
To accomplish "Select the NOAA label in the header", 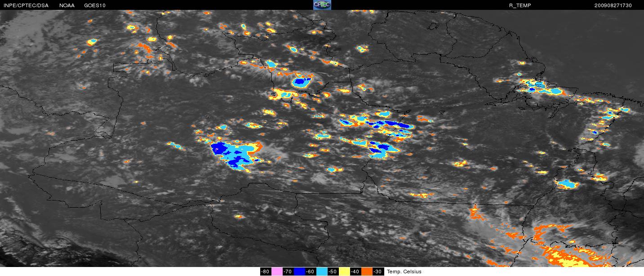I will pyautogui.click(x=67, y=5).
